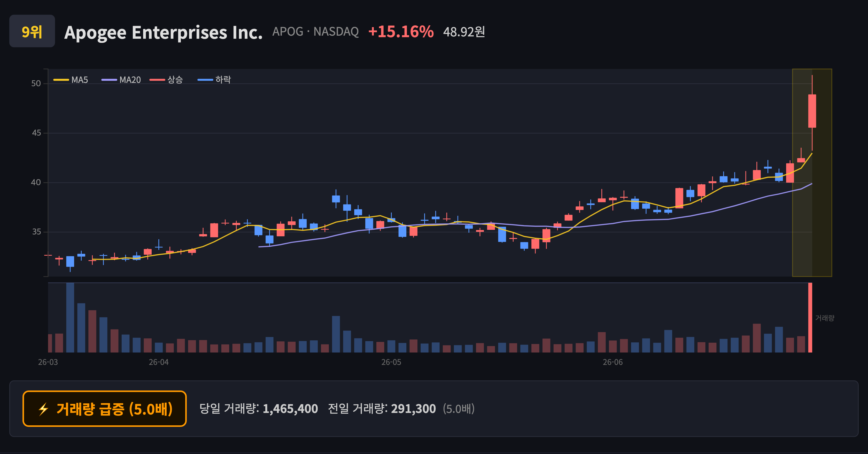Toggle the MA20 legend entry

(x=121, y=80)
